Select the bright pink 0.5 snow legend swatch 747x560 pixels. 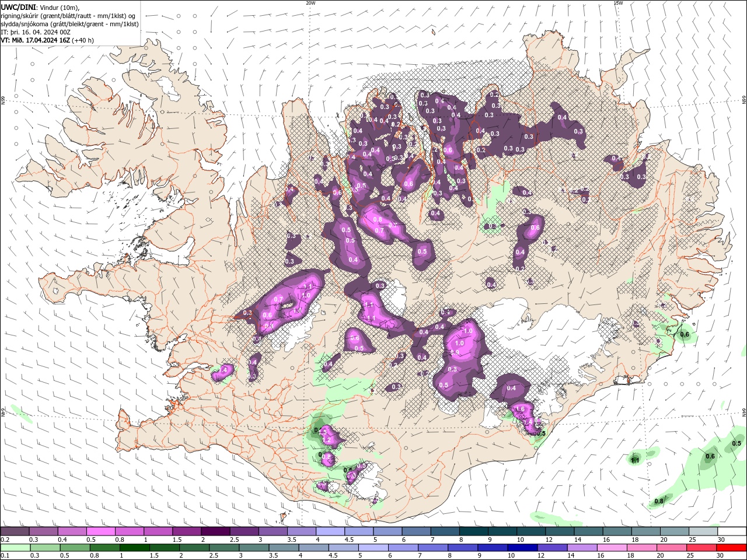click(x=100, y=531)
